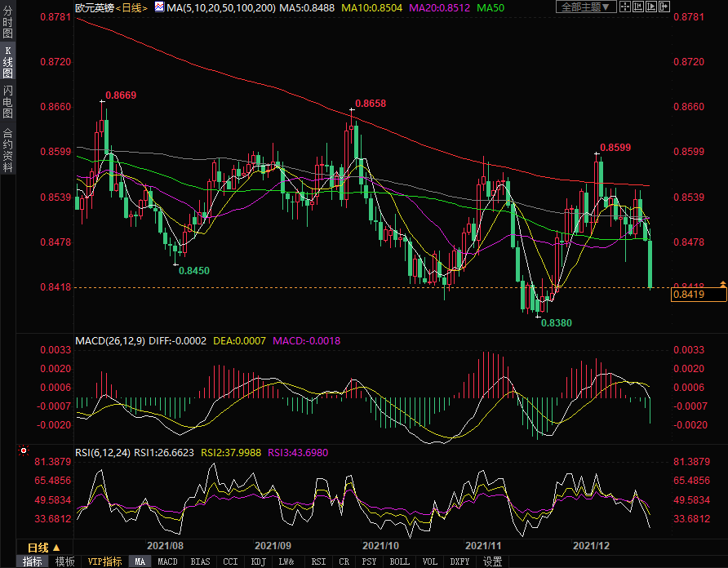Open the VIP指标 tab
This screenshot has width=728, height=568.
pyautogui.click(x=105, y=561)
